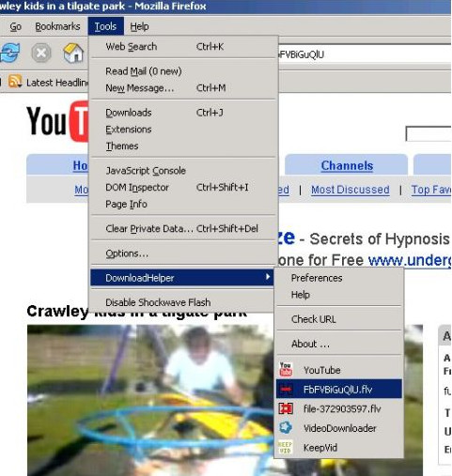Select YouTube in the DownloadHelper submenu
Screen dimensions: 452x476
[339, 370]
